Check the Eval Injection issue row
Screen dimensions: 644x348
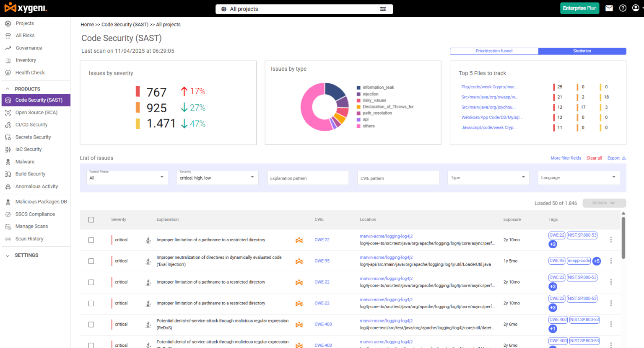pyautogui.click(x=91, y=261)
